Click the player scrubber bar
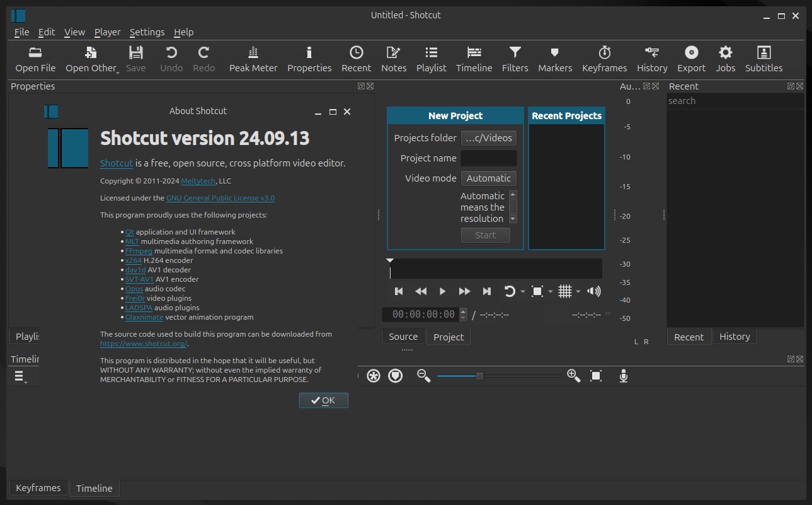 pyautogui.click(x=495, y=269)
